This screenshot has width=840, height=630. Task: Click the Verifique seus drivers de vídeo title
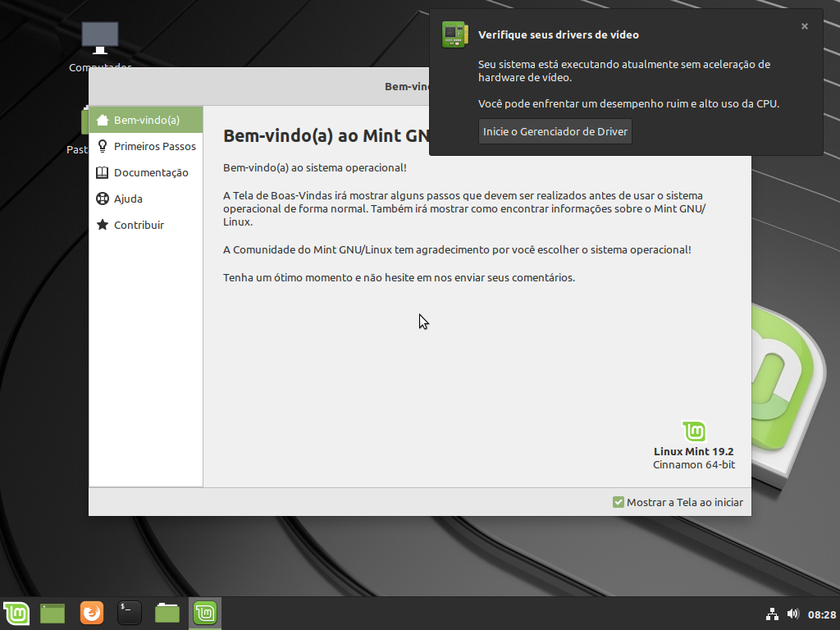click(x=558, y=34)
